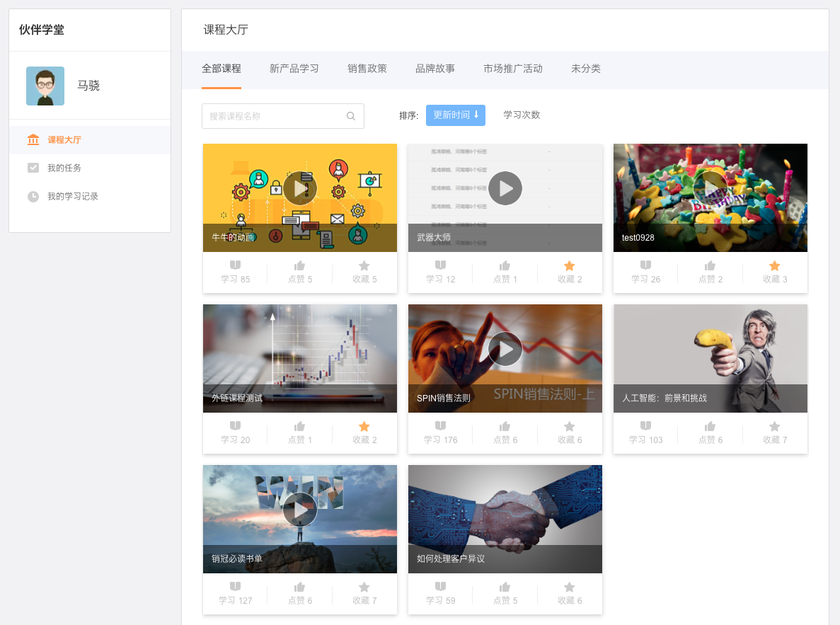Viewport: 840px width, 625px height.
Task: Like the 外链课程测试 course thumbs-up icon
Action: pyautogui.click(x=299, y=427)
